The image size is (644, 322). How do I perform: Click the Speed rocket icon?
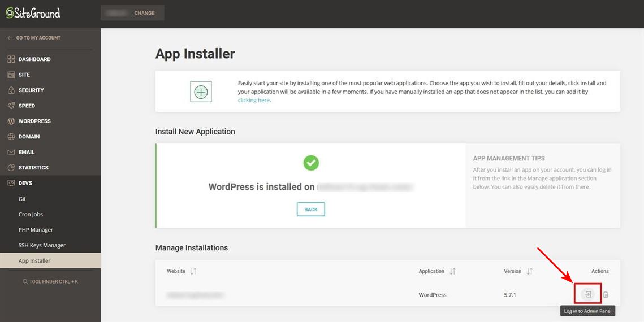[x=11, y=106]
